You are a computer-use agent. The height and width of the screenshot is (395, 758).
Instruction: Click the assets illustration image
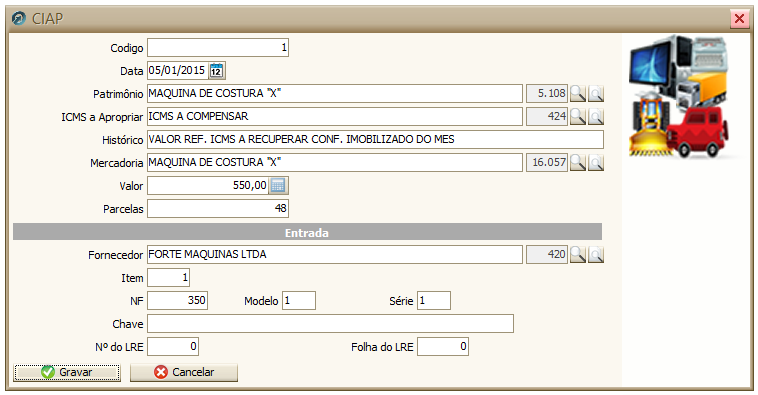click(679, 97)
